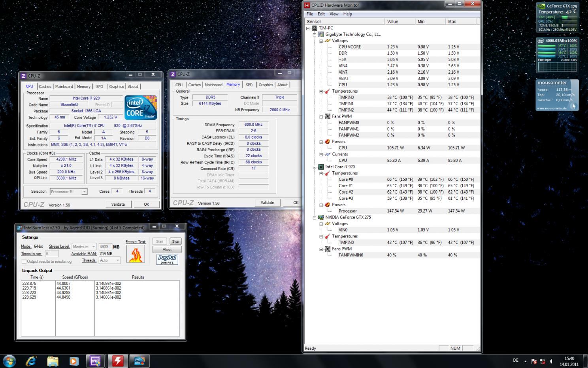Click the Voltages icon under Gigabyte Technology

[x=327, y=41]
